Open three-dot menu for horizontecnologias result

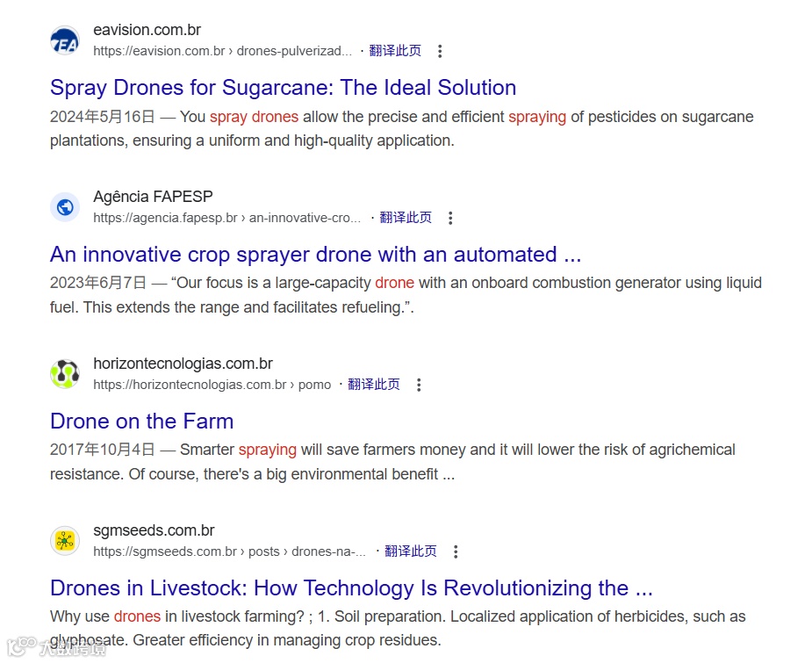coord(419,385)
